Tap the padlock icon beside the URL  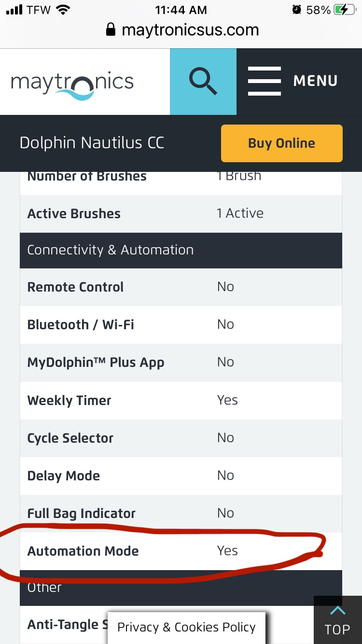click(x=111, y=30)
